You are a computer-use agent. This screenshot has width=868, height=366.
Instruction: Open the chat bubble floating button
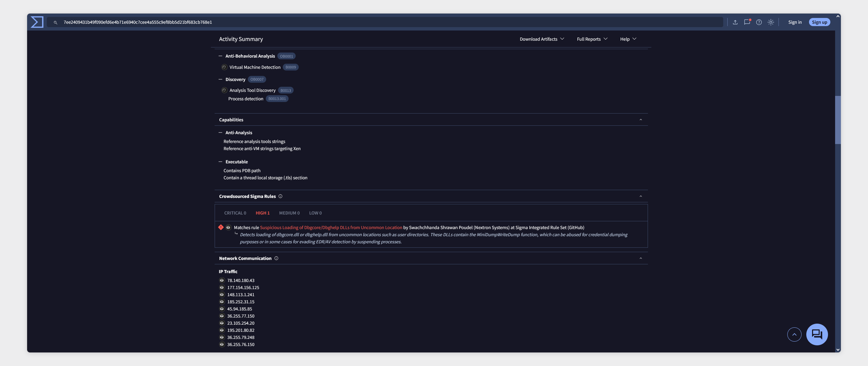pos(817,334)
